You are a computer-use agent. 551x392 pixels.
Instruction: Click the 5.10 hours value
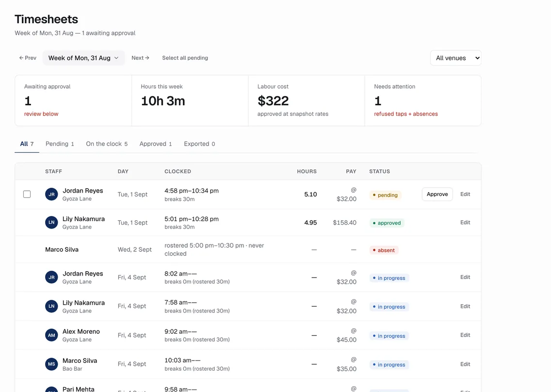[x=310, y=194]
